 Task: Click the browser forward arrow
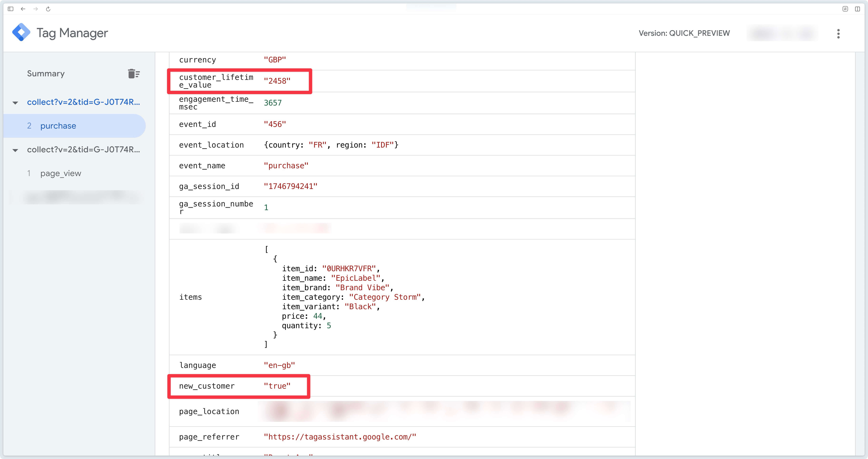[36, 9]
